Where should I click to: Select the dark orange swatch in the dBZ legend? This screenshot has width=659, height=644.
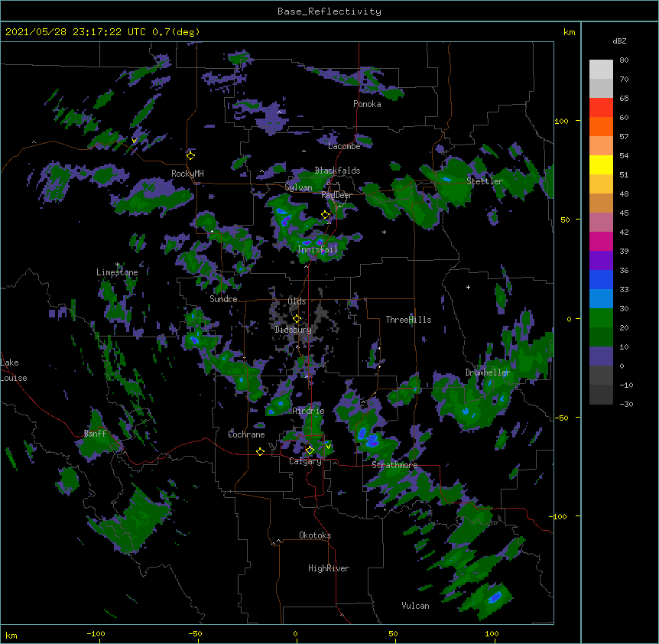tap(601, 126)
